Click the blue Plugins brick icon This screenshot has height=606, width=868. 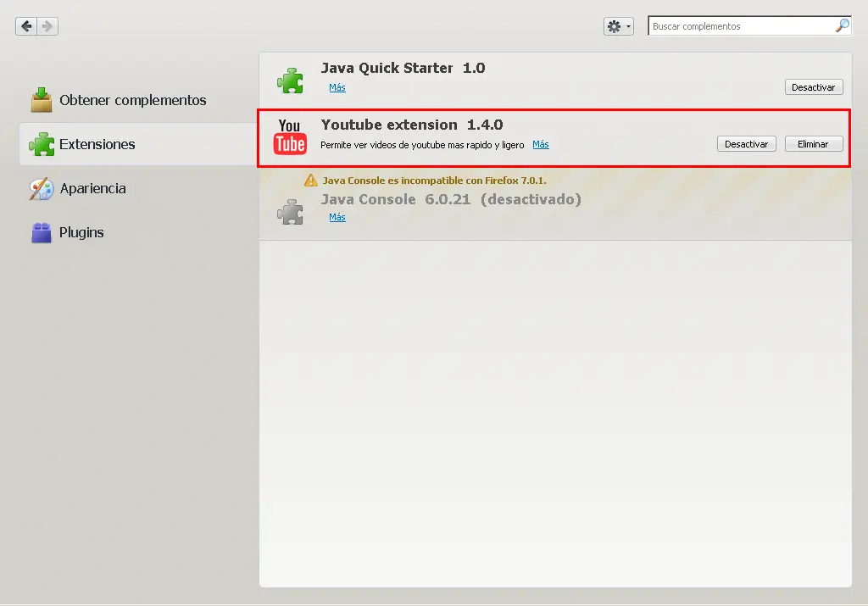tap(42, 232)
